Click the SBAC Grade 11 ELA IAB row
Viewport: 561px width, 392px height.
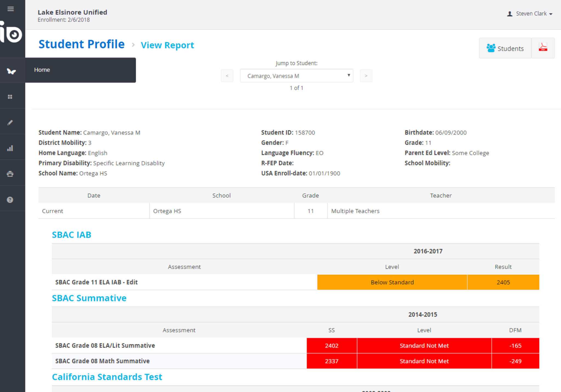point(96,282)
